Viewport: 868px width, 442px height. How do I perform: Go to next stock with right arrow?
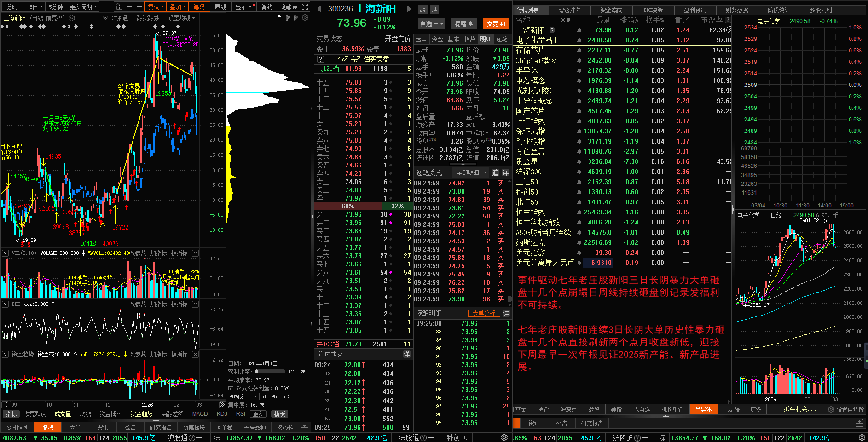[x=408, y=9]
